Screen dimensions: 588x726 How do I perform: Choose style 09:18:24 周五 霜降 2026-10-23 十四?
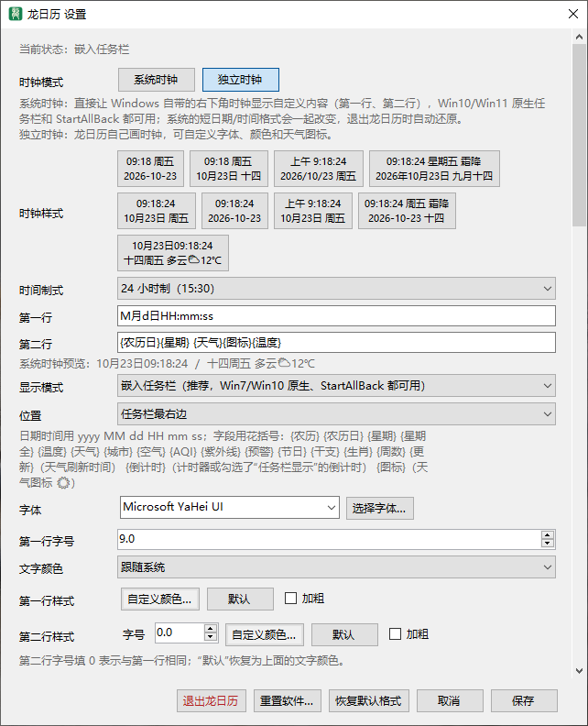pos(407,211)
